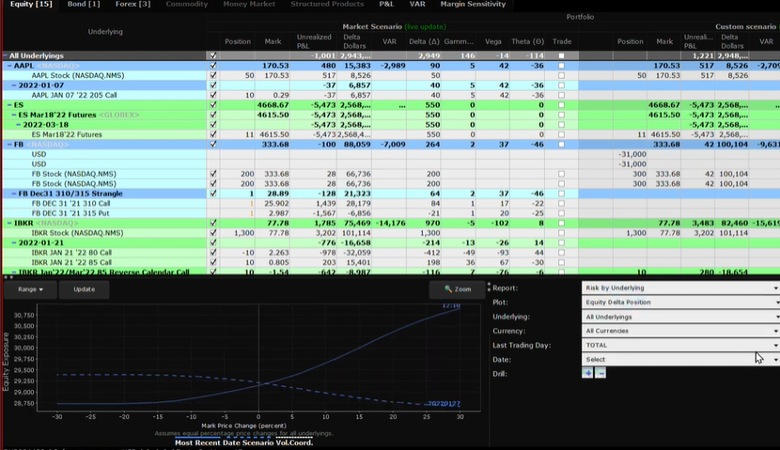Screen dimensions: 780x450
Task: Click the Zoom magnifier button on chart
Action: click(457, 289)
